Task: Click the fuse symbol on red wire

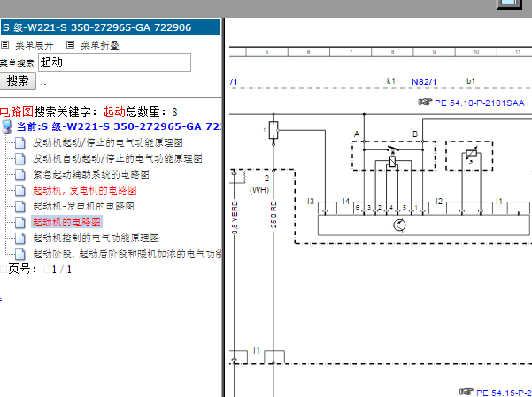Action: coord(274,130)
